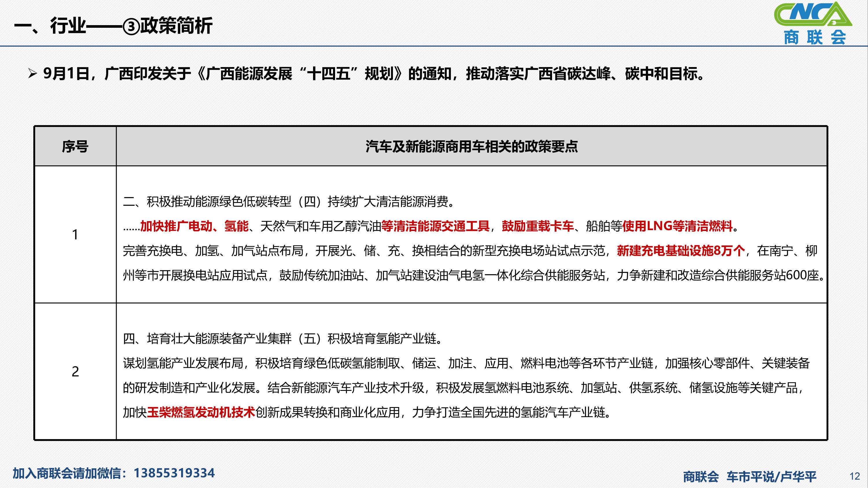Click the arrow bullet before 9月1日
Viewport: 868px width, 488px height.
[32, 73]
